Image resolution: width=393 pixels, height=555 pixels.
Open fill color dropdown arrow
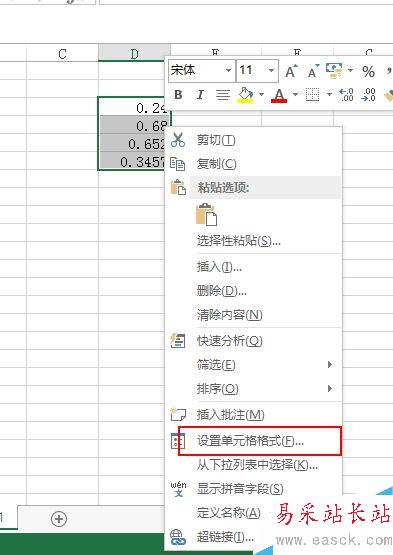pos(261,95)
